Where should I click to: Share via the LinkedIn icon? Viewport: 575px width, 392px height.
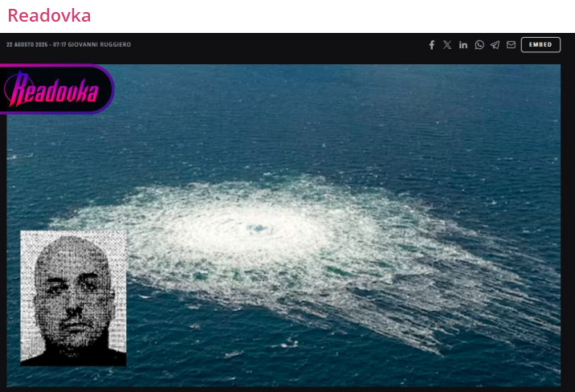[463, 45]
